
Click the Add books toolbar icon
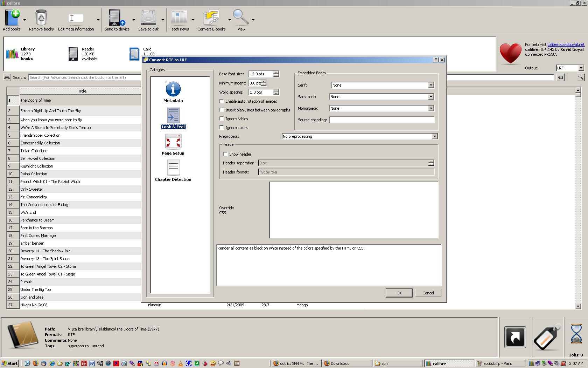click(x=12, y=18)
